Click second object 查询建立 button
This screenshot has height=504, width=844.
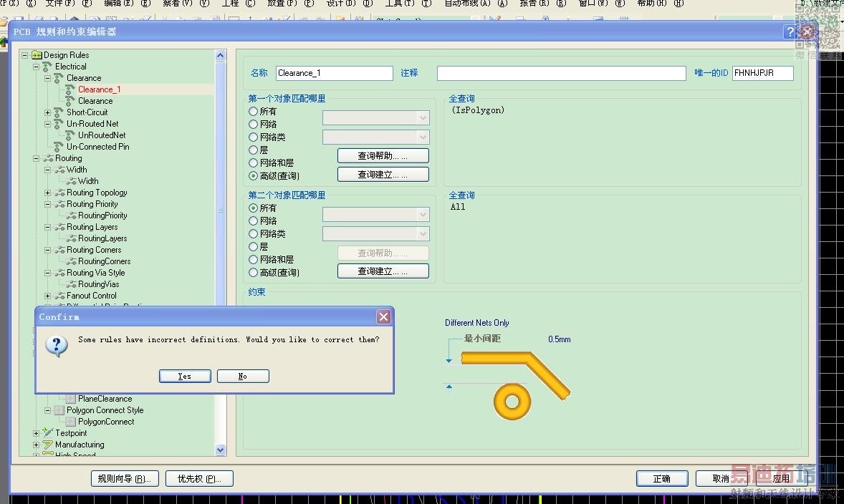click(383, 271)
